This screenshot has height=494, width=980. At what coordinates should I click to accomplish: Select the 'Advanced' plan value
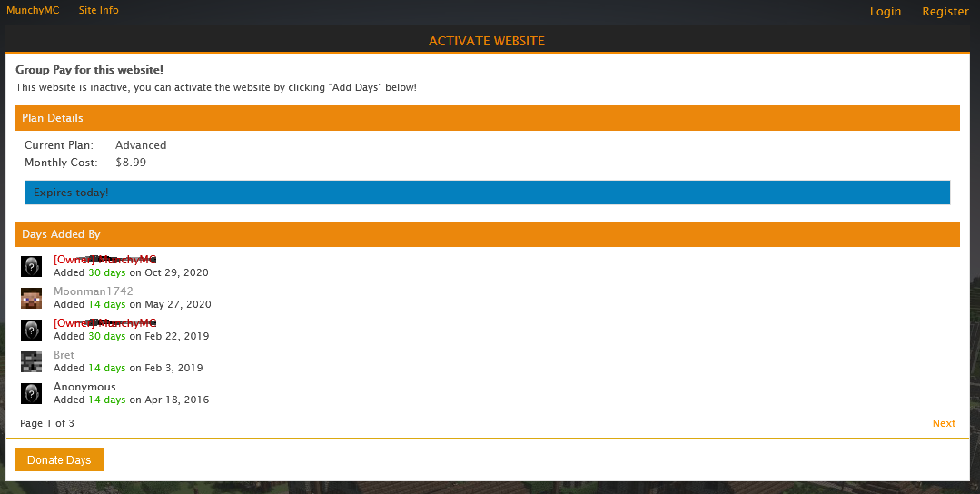(x=141, y=145)
